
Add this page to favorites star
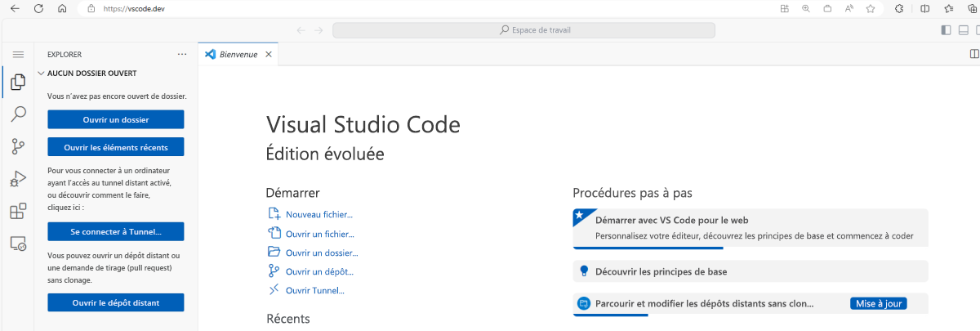(871, 8)
